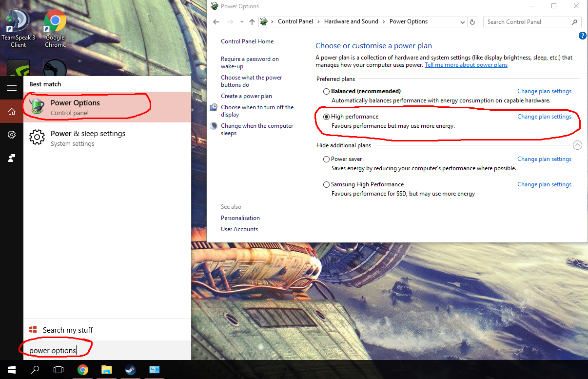Open the Google Chrome desktop shortcut

click(55, 28)
